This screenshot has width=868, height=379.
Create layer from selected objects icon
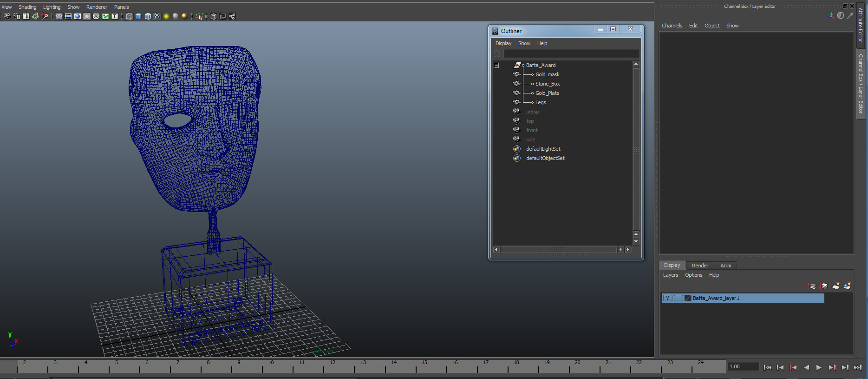click(x=847, y=286)
